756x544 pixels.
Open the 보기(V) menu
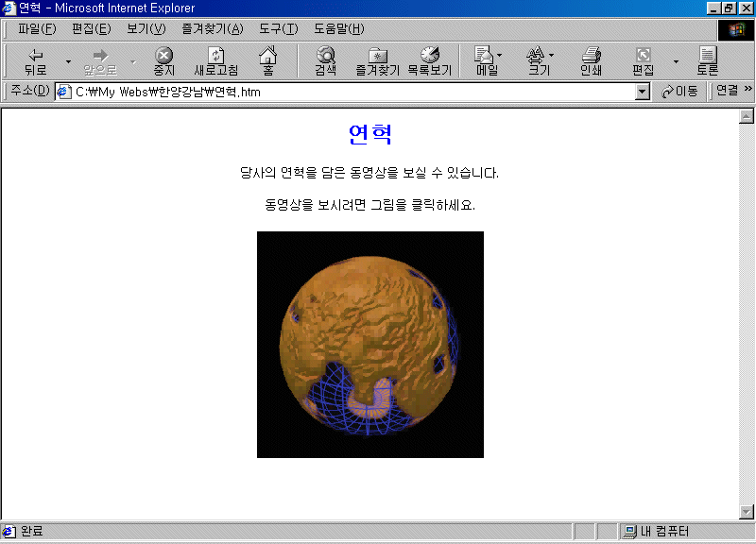coord(146,29)
